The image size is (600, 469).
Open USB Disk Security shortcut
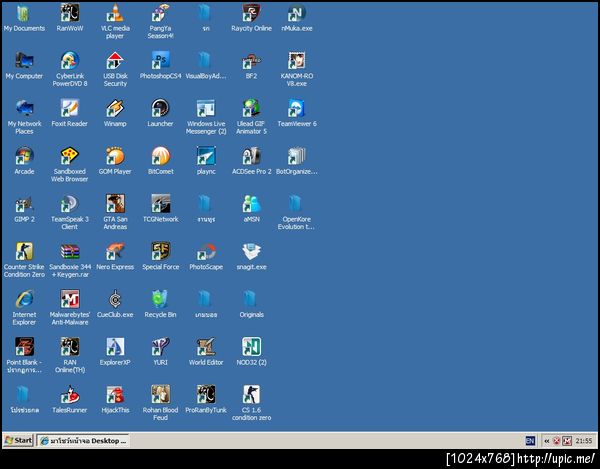(115, 69)
